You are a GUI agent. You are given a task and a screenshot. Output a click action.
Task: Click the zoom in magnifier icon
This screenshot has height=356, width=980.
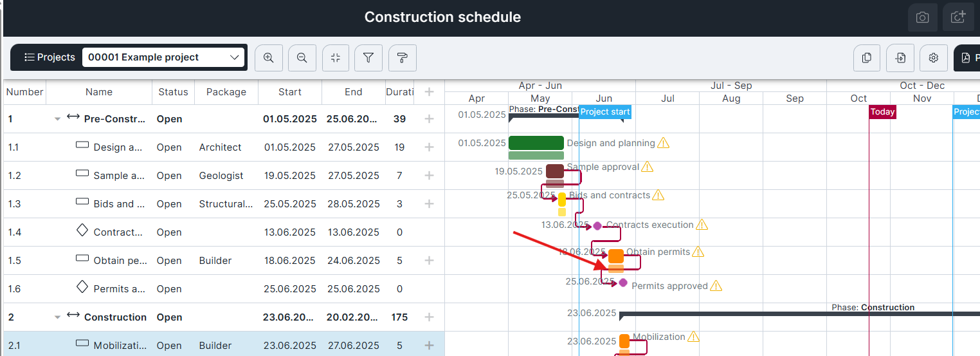click(269, 58)
